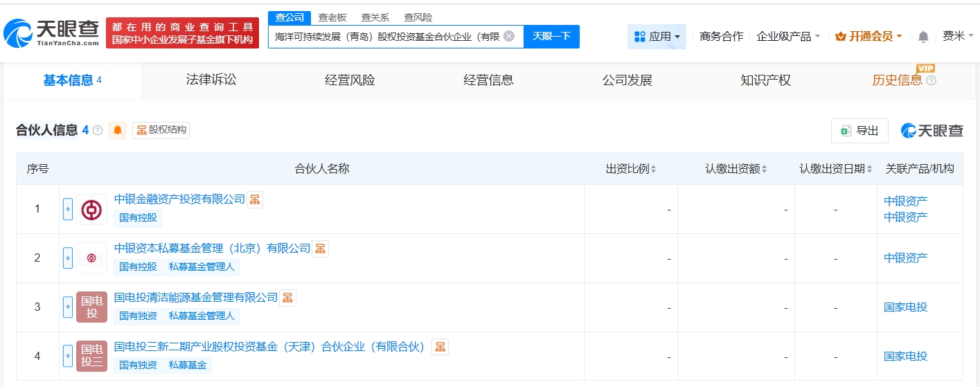Image resolution: width=980 pixels, height=387 pixels.
Task: Open equity structure icon next to 中银资本私募基金管理
Action: point(320,249)
